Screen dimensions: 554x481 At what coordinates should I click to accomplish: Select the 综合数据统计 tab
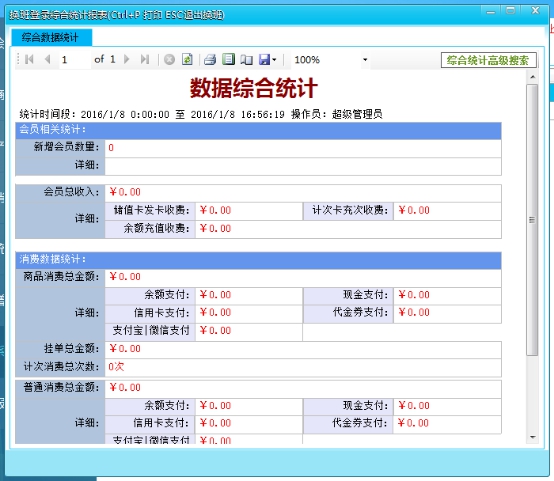52,37
